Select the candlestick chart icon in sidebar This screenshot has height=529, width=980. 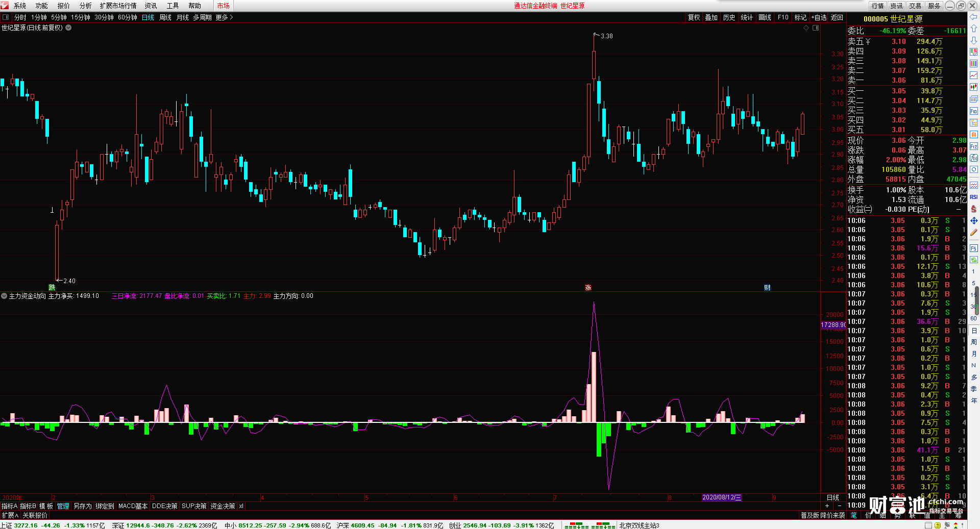click(x=973, y=87)
